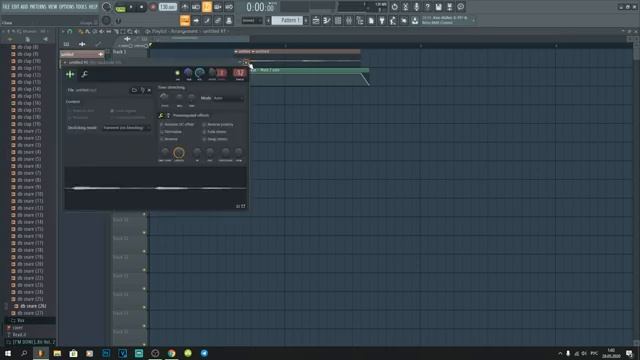The height and width of the screenshot is (360, 640).
Task: Open Windows search on taskbar
Action: coord(24,353)
